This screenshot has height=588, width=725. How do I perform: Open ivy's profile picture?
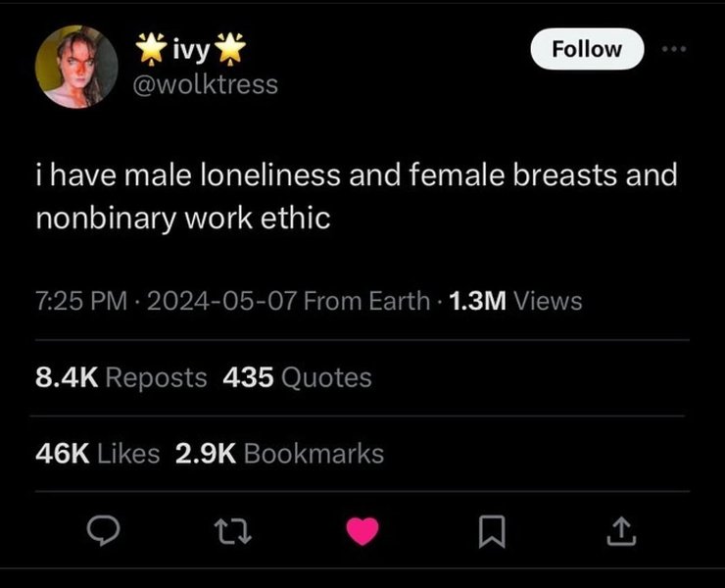[76, 67]
